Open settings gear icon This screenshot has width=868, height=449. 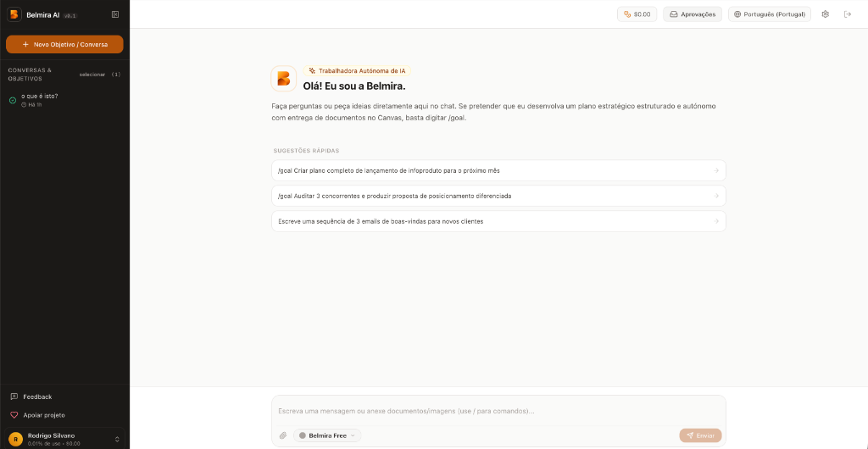point(826,14)
